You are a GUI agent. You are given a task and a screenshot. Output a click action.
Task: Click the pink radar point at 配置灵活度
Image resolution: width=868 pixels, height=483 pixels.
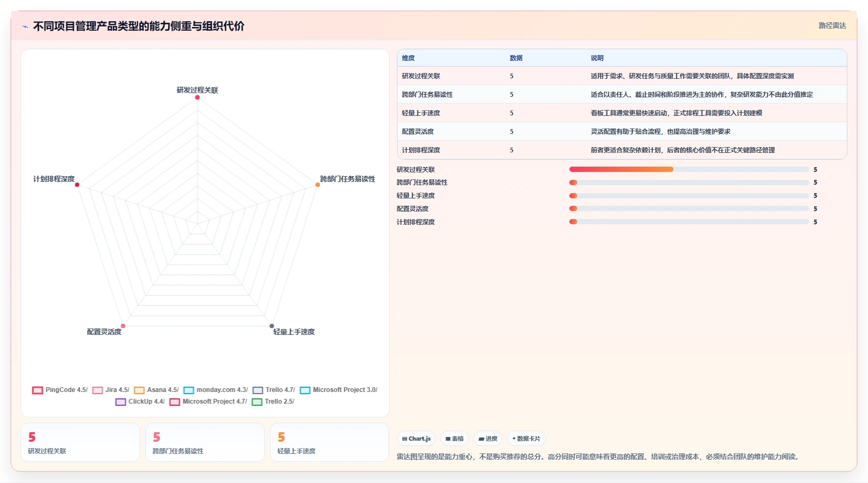tap(123, 326)
